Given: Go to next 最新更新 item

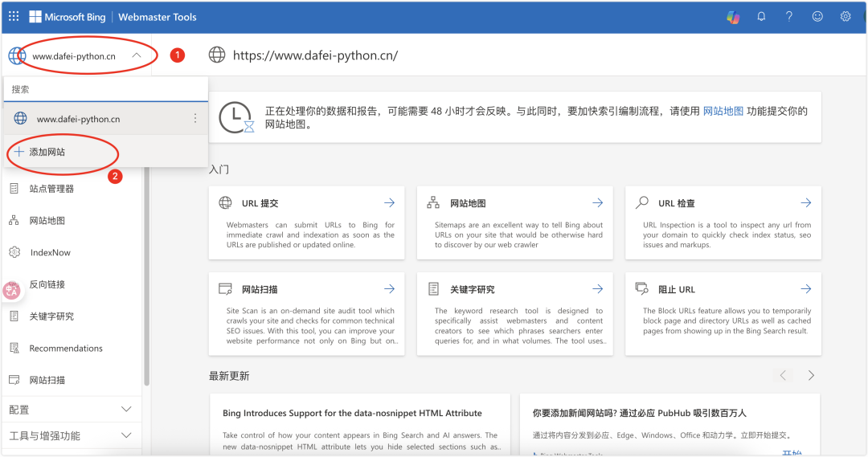Looking at the screenshot, I should tap(811, 375).
